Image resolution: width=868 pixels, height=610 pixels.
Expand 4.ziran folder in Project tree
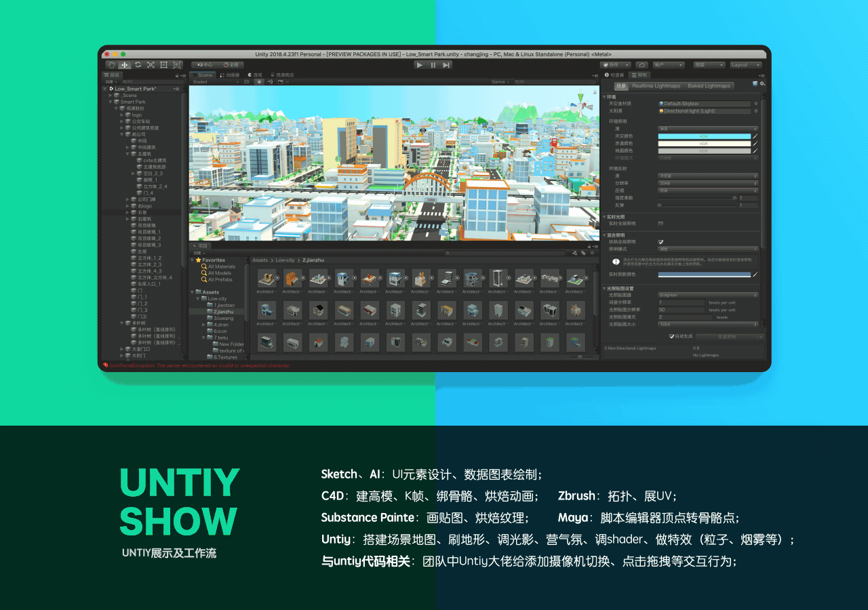click(x=204, y=325)
